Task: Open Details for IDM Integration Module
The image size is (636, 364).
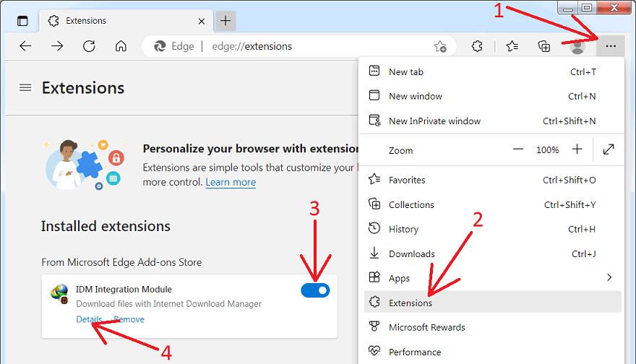Action: [89, 319]
